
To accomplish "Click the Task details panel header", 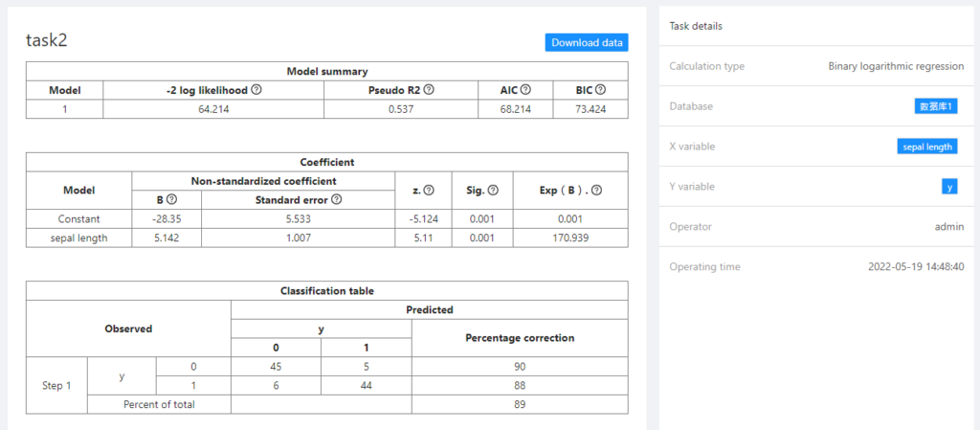I will pyautogui.click(x=696, y=26).
